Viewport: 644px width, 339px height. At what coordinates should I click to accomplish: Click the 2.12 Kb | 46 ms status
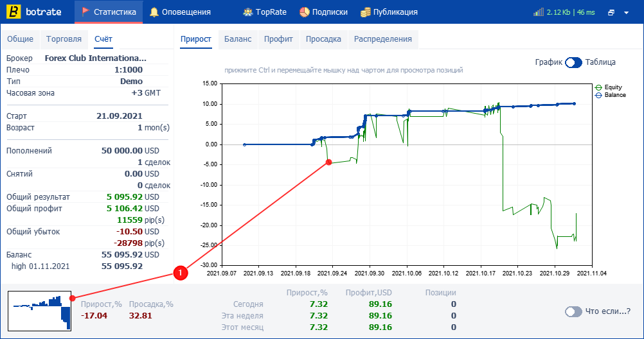point(571,12)
